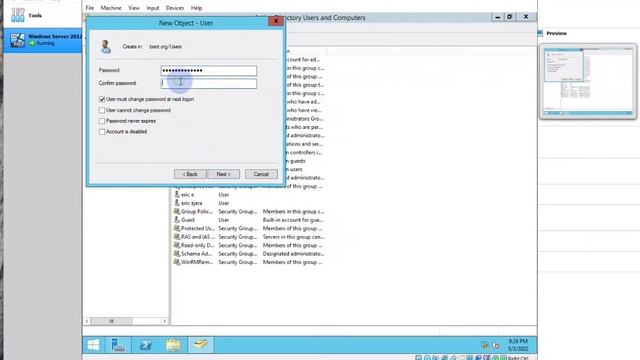This screenshot has height=360, width=640.
Task: Click Security Group type in RAS and IAS row
Action: click(238, 237)
